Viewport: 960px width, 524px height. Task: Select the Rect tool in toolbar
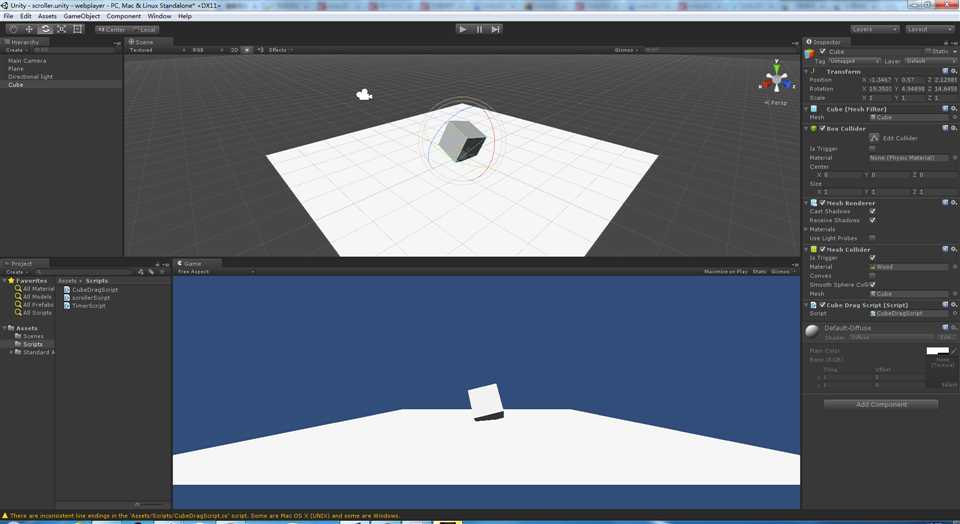pos(78,29)
